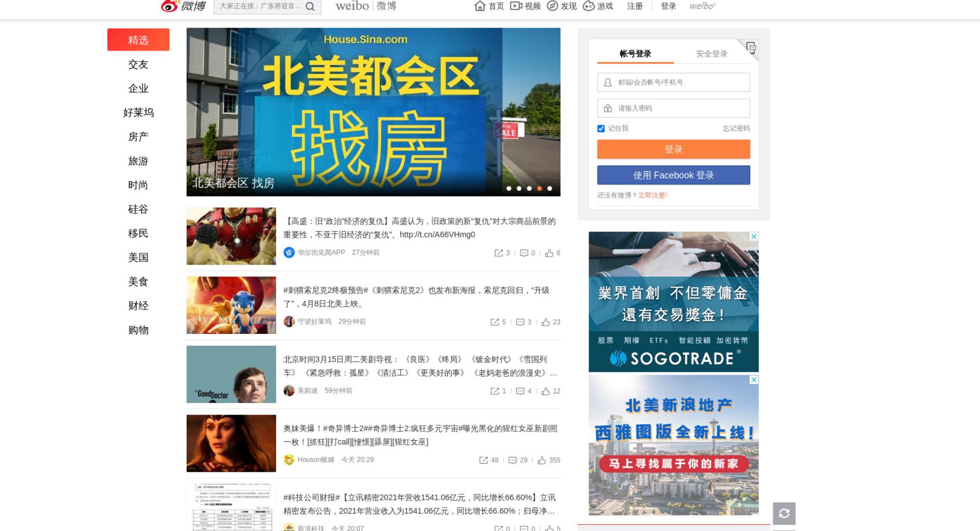
Task: Open Houson猴姆 avatar
Action: (x=289, y=460)
